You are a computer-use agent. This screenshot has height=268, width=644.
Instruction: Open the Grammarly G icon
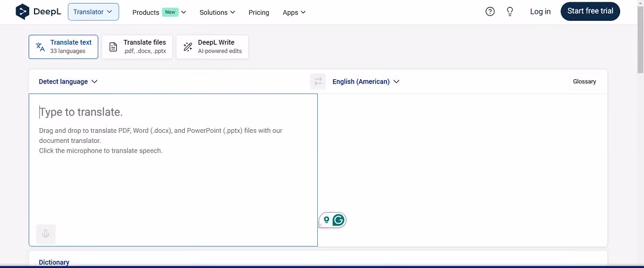338,220
